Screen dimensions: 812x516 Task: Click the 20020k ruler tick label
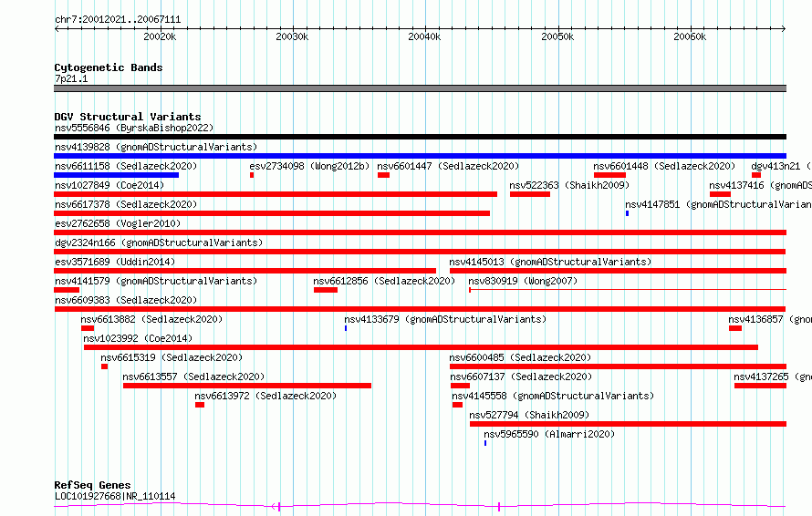(x=160, y=36)
